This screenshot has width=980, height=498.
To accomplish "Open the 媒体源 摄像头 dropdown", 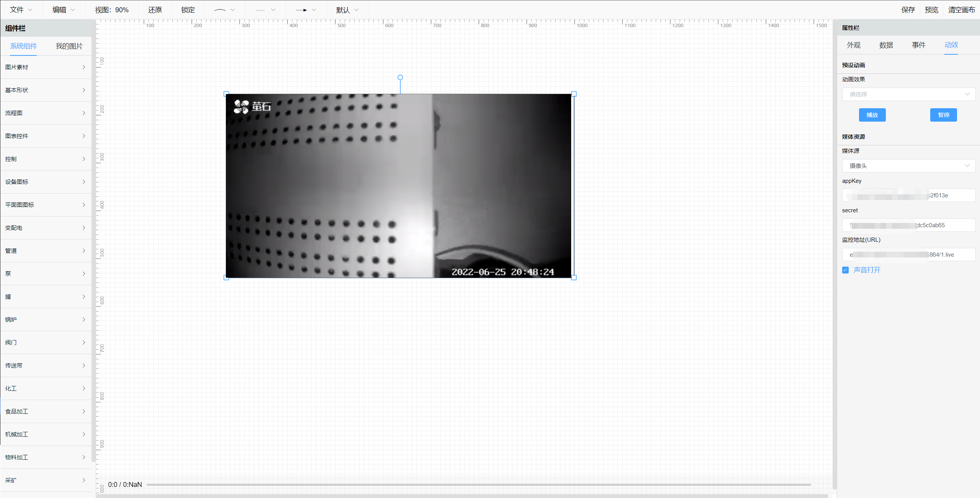I will click(908, 166).
